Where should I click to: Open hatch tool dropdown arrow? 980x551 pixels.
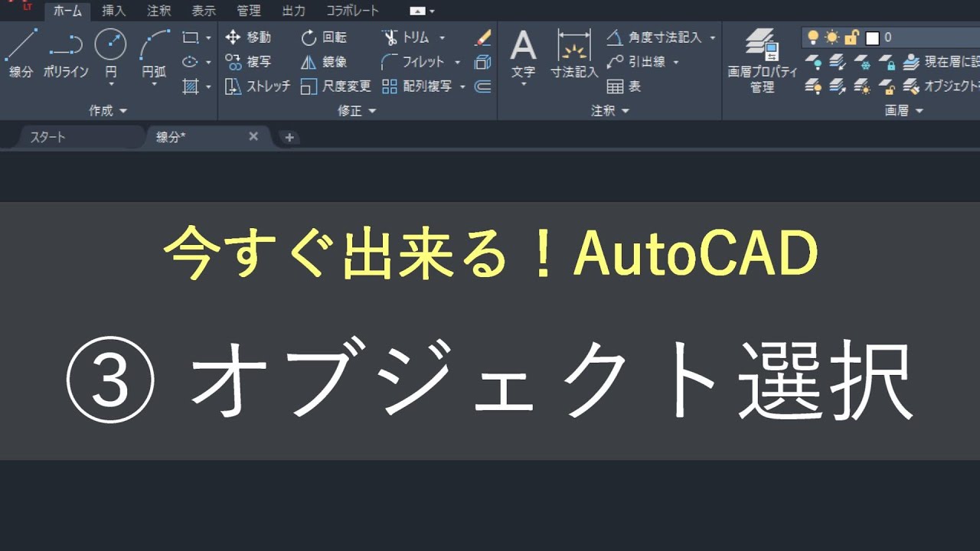click(x=208, y=86)
